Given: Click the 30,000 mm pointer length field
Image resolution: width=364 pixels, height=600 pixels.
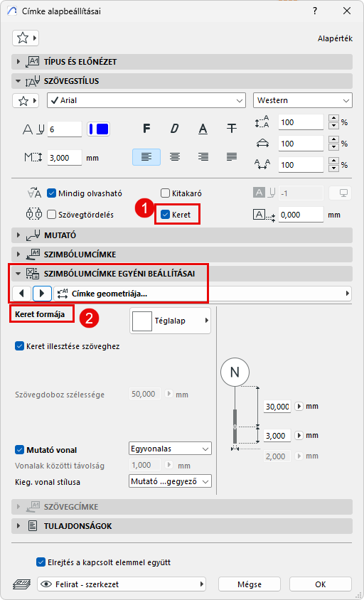Looking at the screenshot, I should [x=277, y=407].
